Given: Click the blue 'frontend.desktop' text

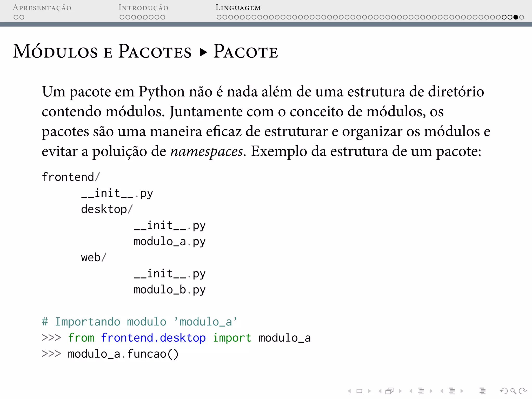Looking at the screenshot, I should 153,338.
